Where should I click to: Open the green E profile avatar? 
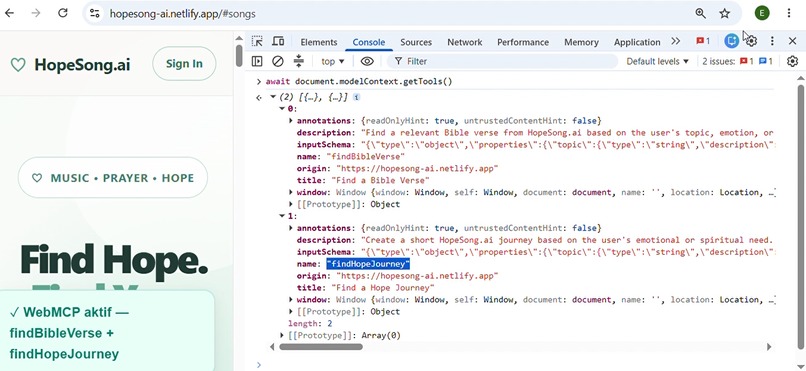point(762,13)
